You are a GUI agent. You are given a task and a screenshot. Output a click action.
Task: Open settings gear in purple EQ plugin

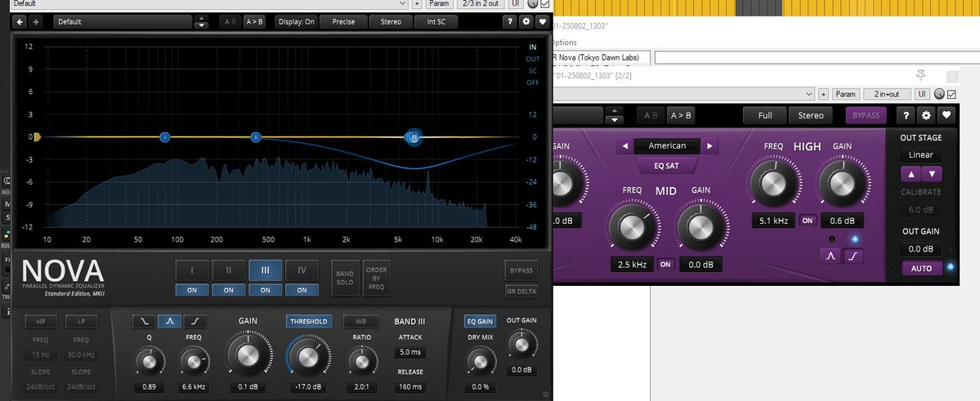tap(925, 115)
